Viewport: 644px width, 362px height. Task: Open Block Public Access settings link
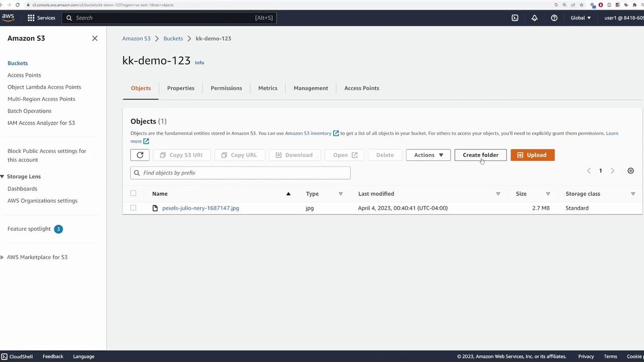[47, 155]
